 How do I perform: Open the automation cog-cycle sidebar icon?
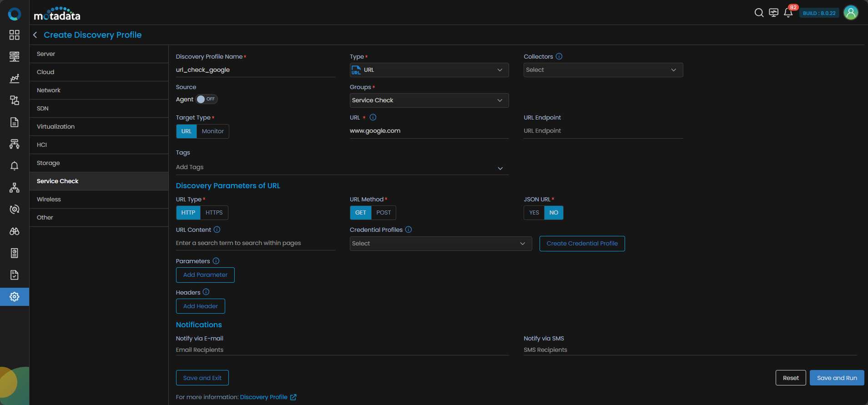click(x=15, y=210)
